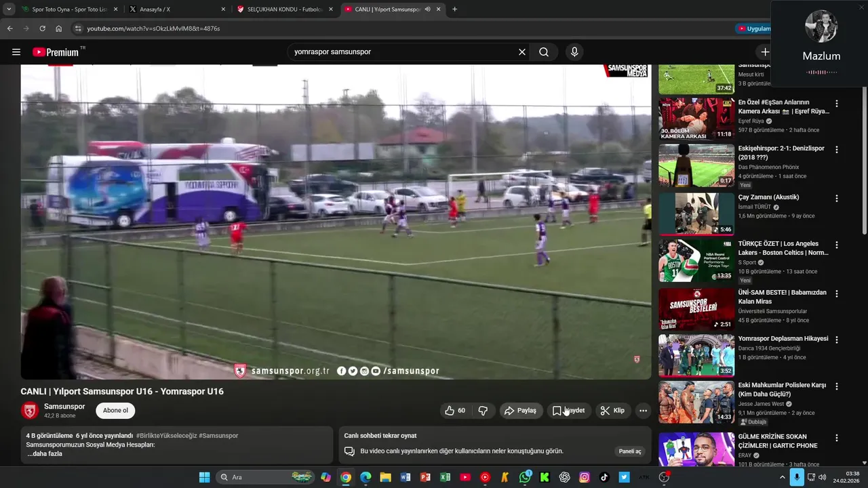Go to YouTube Premium home logo

pyautogui.click(x=56, y=52)
